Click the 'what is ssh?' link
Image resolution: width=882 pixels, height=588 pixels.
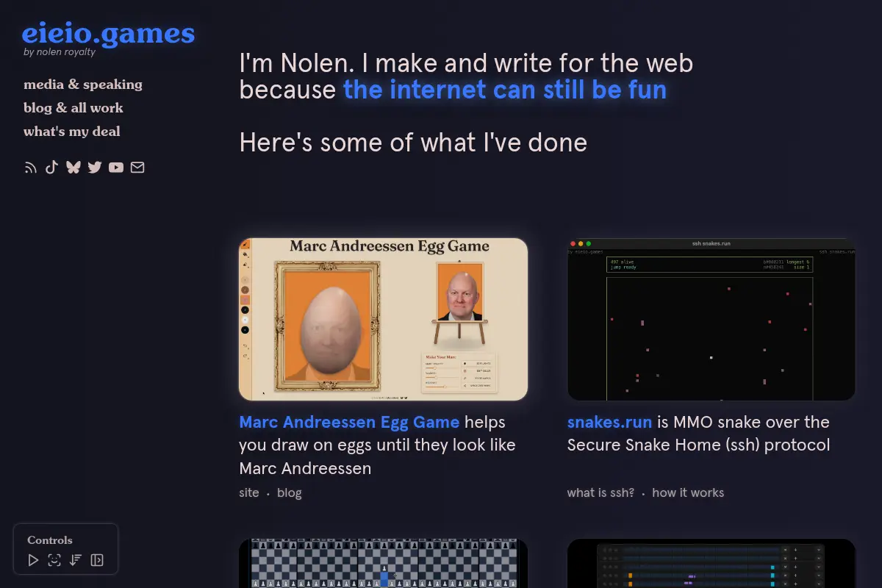(x=600, y=492)
